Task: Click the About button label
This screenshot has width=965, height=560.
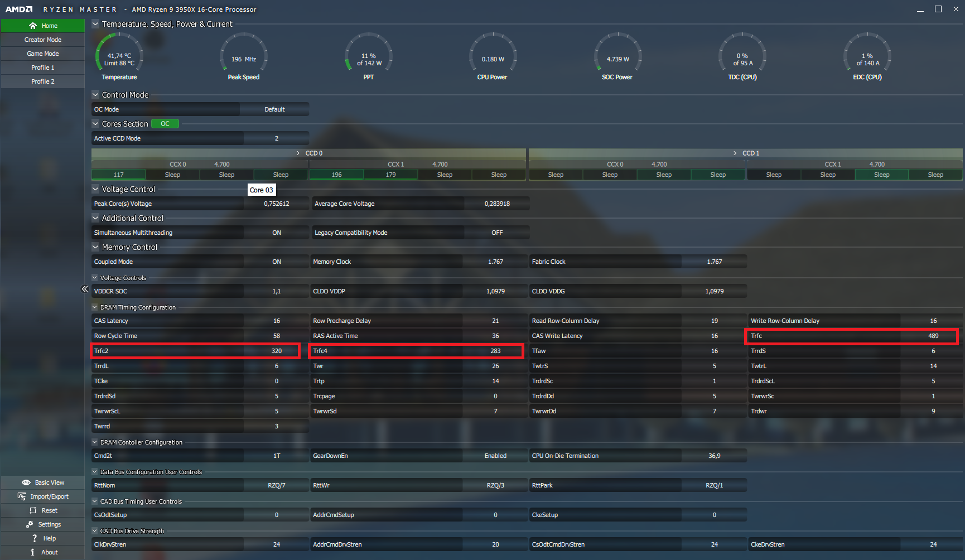Action: (50, 552)
